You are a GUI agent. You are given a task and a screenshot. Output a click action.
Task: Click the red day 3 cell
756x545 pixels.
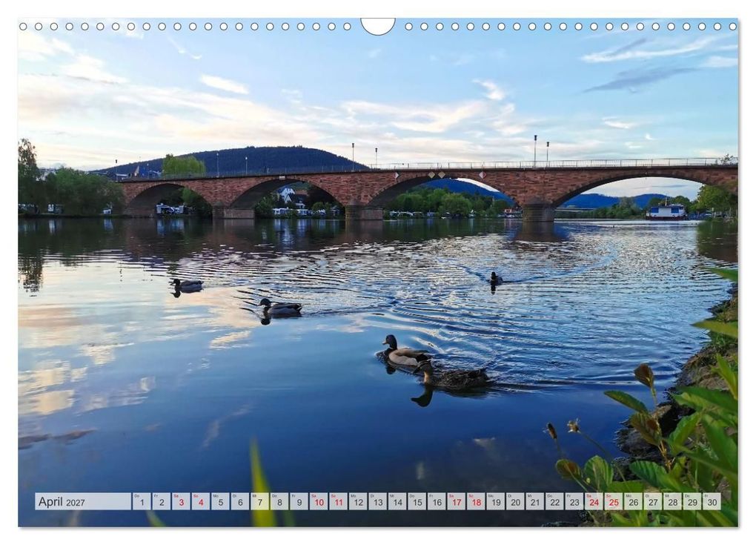182,501
